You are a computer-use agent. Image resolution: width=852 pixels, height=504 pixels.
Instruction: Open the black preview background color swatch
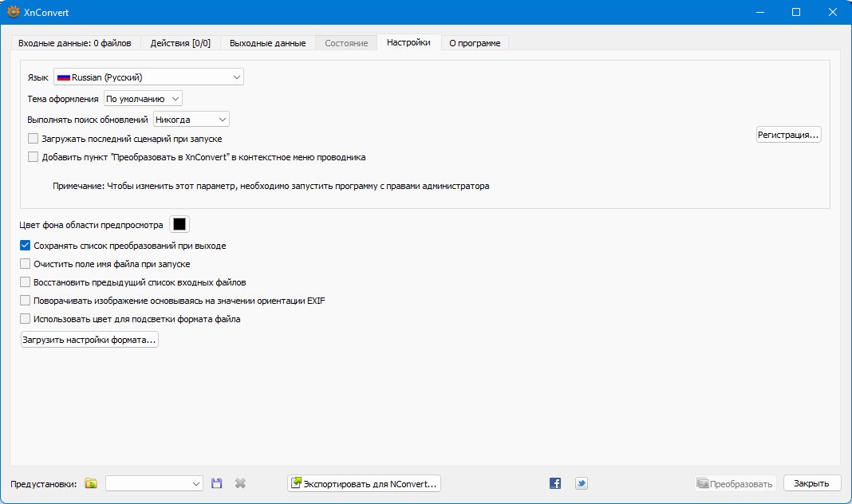tap(179, 224)
